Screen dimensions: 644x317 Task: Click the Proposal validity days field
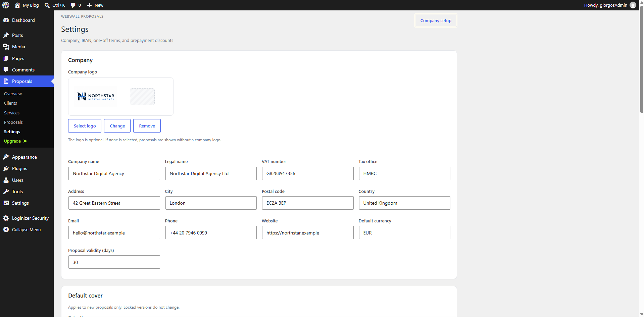click(114, 262)
